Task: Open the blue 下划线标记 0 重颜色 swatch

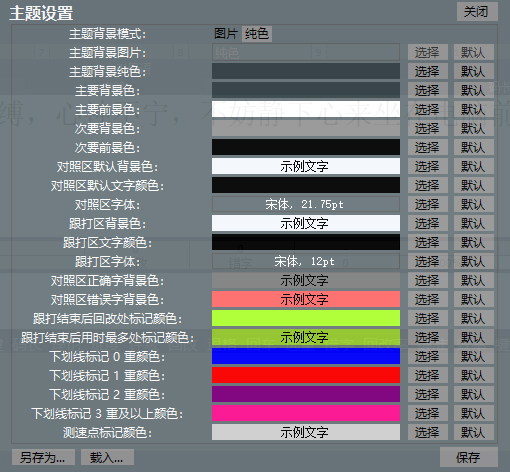Action: pyautogui.click(x=306, y=356)
